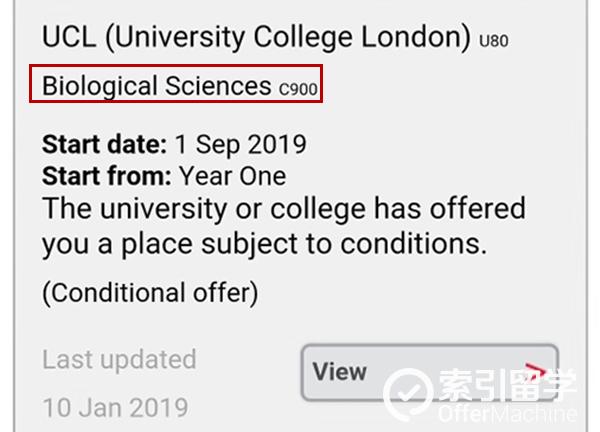Click the C900 course code
Screen dimensions: 600x432
298,89
